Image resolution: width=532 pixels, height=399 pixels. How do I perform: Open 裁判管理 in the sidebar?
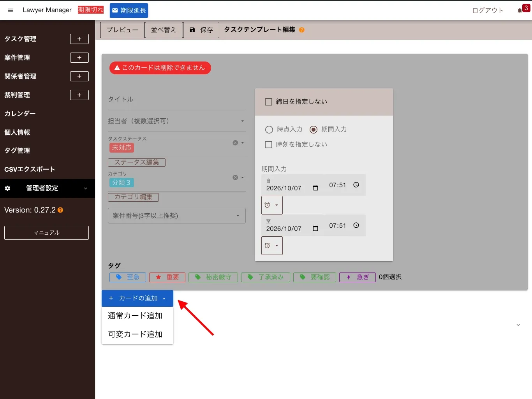click(17, 95)
